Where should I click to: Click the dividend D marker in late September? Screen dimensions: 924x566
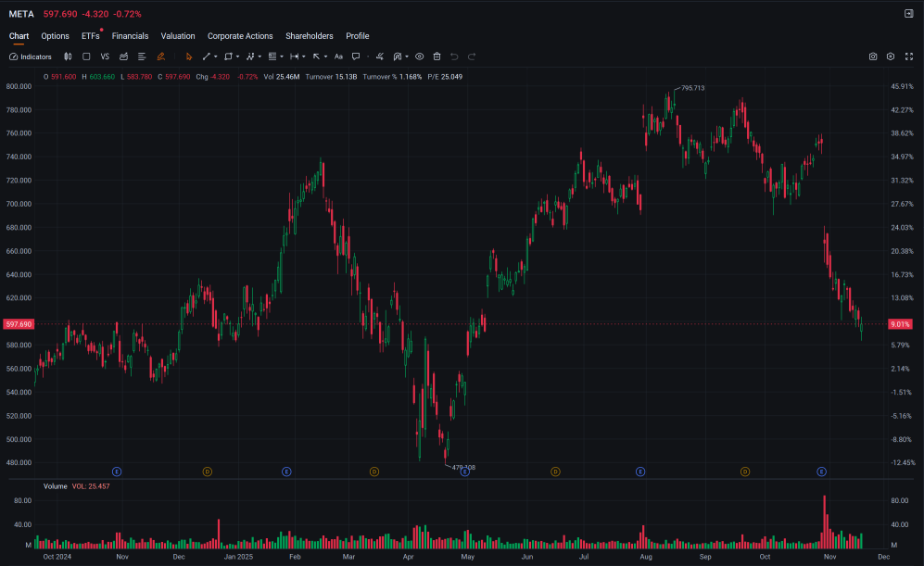pos(745,472)
